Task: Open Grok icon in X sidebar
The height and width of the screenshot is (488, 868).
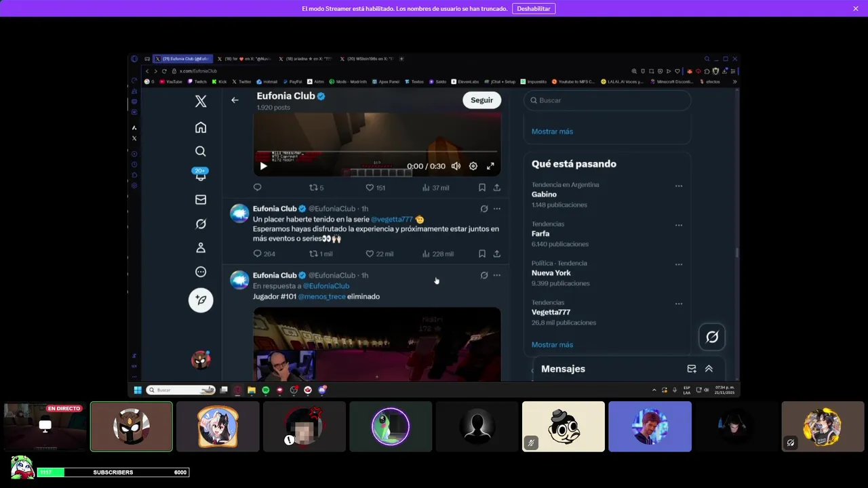Action: pyautogui.click(x=201, y=224)
